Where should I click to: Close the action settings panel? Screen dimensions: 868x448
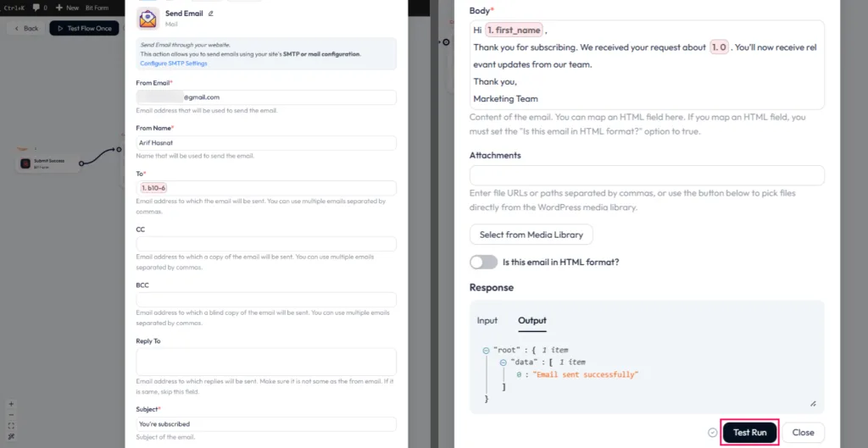pyautogui.click(x=803, y=433)
